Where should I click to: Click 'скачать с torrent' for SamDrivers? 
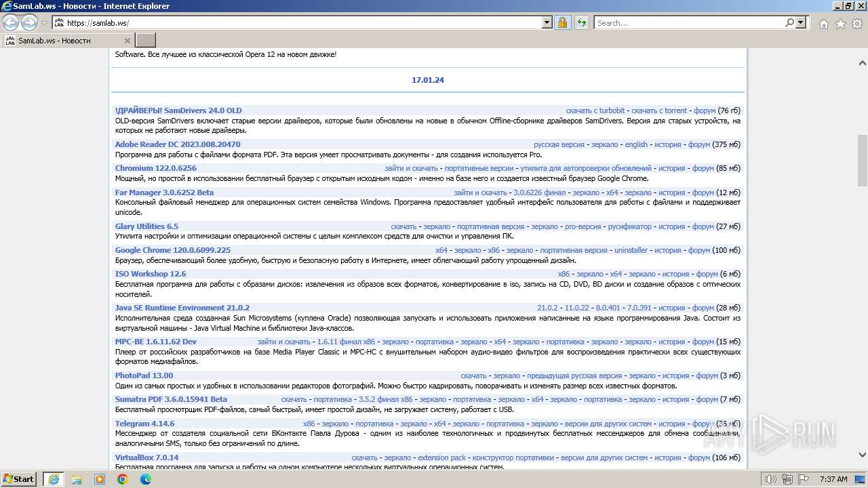pyautogui.click(x=659, y=110)
